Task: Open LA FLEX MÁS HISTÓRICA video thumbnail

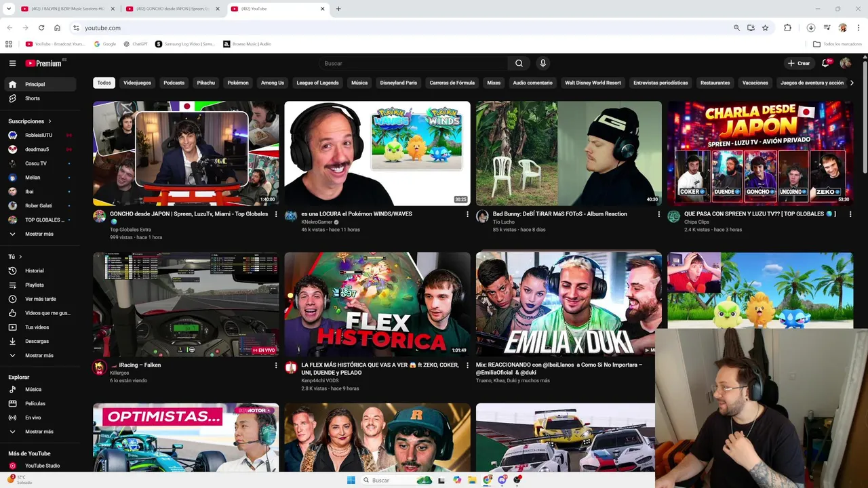Action: pyautogui.click(x=377, y=304)
